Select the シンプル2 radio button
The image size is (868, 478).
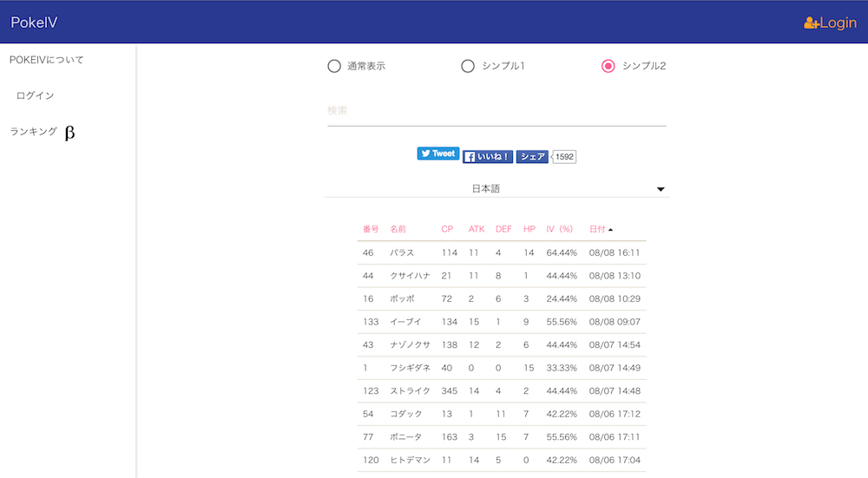(608, 67)
